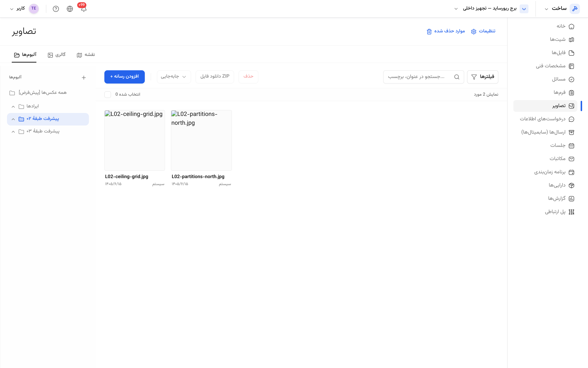Image resolution: width=588 pixels, height=368 pixels.
Task: Open ارسال‌ها (سابمیتال‌ها) in the sidebar
Action: tap(545, 132)
